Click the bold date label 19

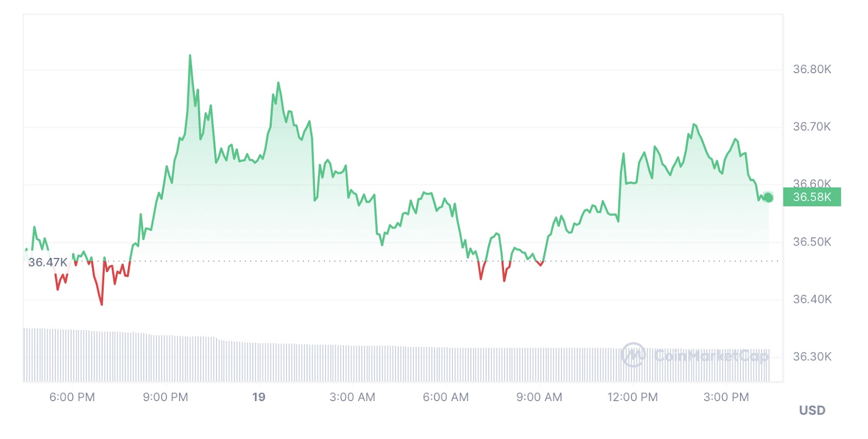259,397
